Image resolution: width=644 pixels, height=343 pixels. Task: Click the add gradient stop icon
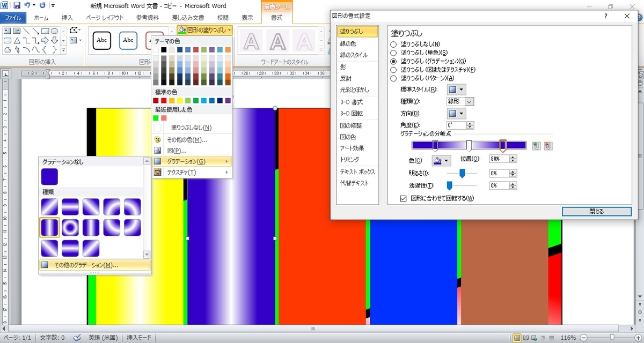click(x=536, y=145)
